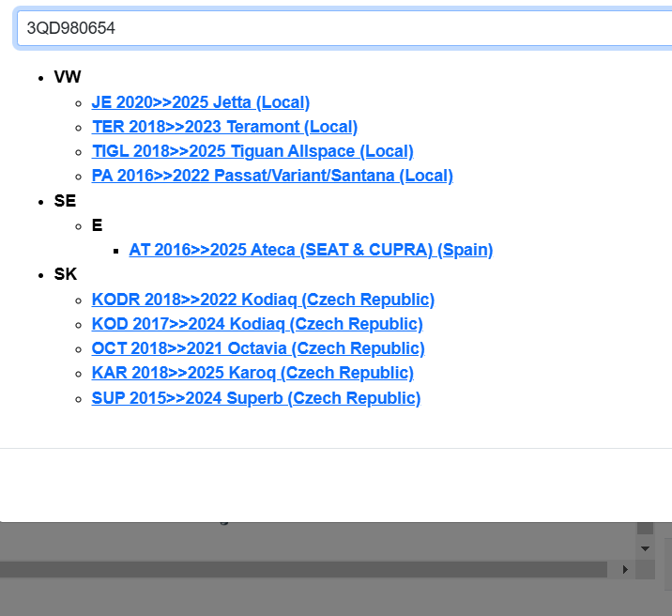Open PA 2016>>2022 Passat/Variant/Santana link
The width and height of the screenshot is (672, 616).
click(272, 176)
